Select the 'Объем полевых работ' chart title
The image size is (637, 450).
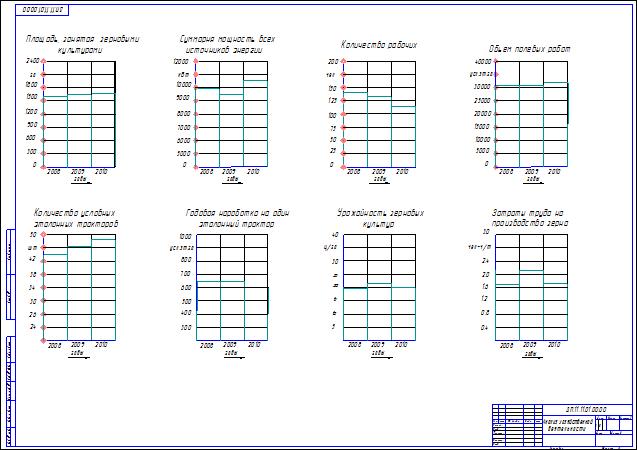point(530,47)
